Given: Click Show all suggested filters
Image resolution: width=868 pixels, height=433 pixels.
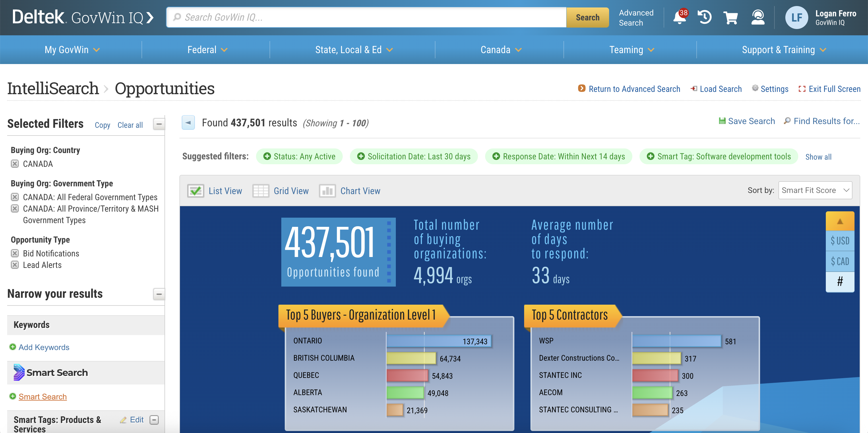Looking at the screenshot, I should [818, 157].
